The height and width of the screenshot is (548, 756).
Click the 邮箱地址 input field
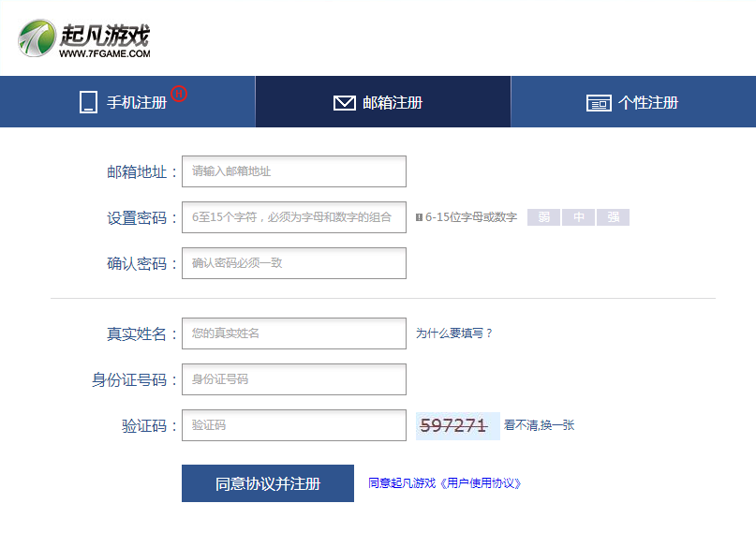click(293, 171)
